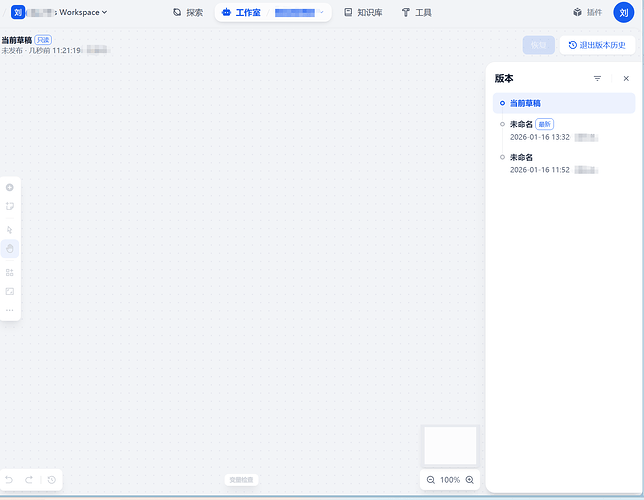Click the organize nodes layout icon
This screenshot has width=644, height=500.
point(10,272)
